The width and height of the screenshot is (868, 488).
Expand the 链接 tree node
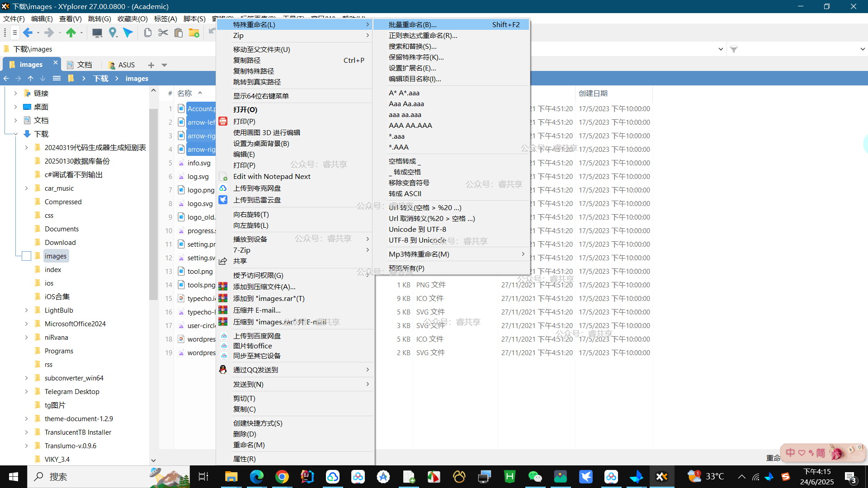click(15, 93)
